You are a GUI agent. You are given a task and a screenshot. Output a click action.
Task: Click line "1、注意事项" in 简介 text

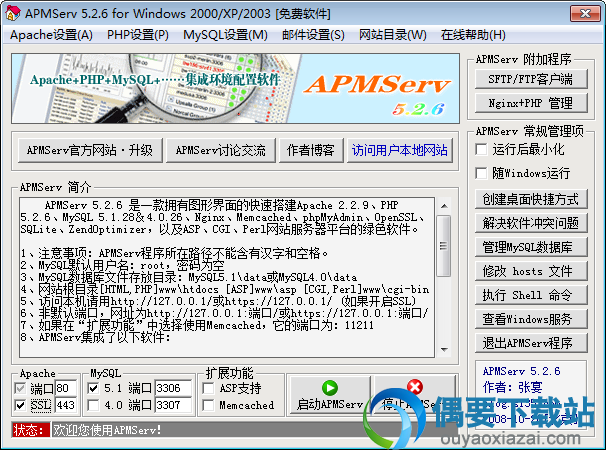174,253
